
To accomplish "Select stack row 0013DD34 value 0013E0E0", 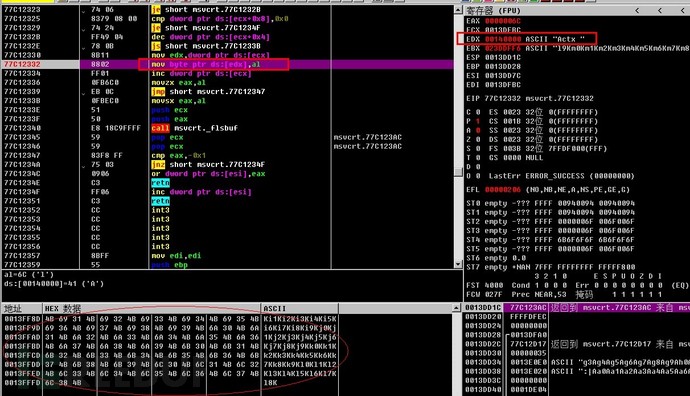I will [x=528, y=362].
